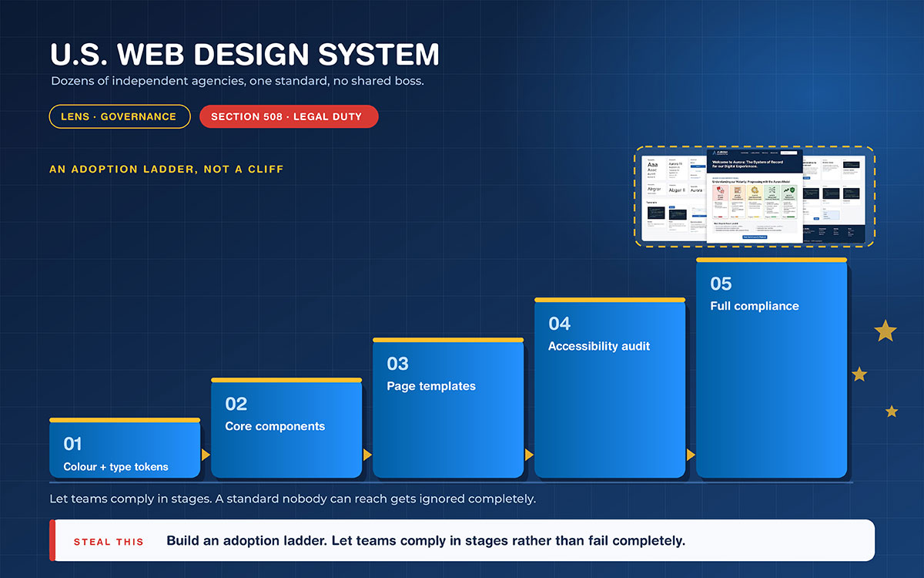This screenshot has height=578, width=924.
Task: Select step card "Accessibility audit"
Action: 610,388
